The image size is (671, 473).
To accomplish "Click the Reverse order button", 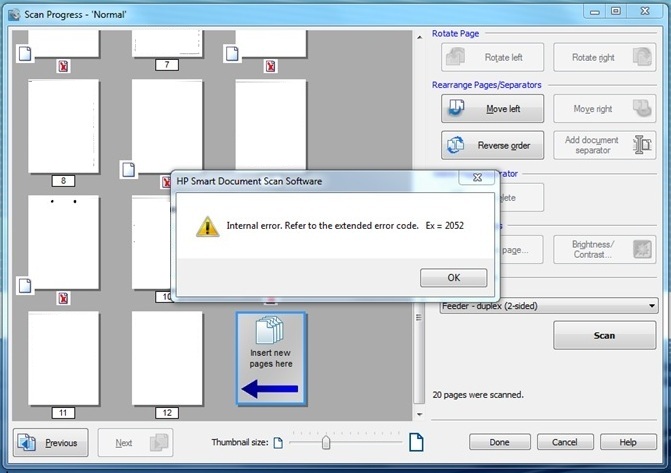I will pos(493,145).
